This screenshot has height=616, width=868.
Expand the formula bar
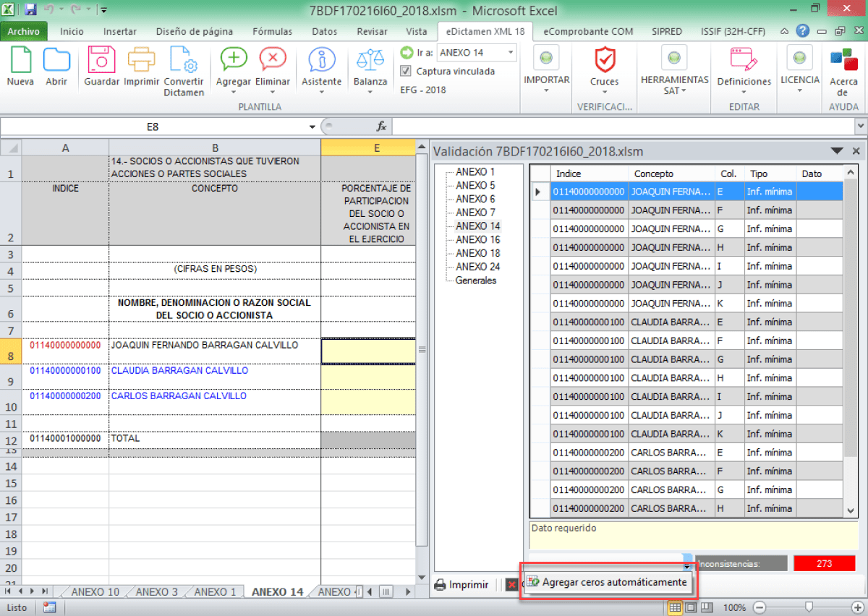(x=860, y=127)
